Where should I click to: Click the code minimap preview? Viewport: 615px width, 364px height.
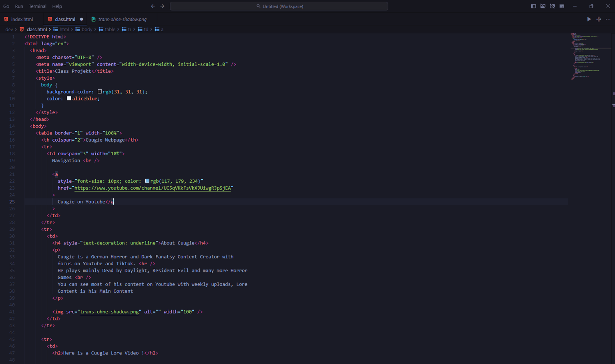tap(589, 56)
